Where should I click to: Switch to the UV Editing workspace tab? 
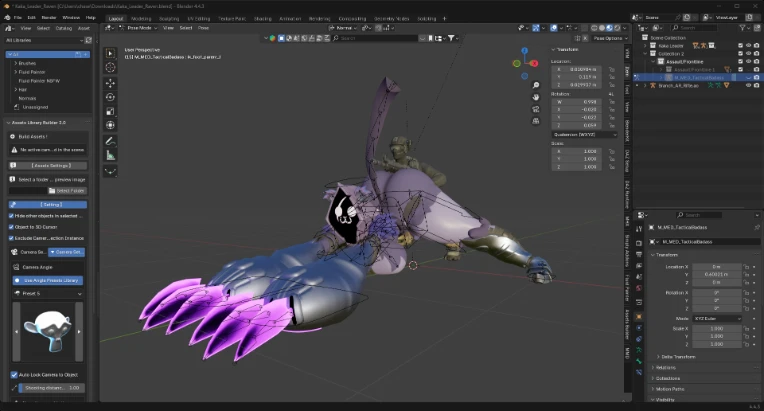point(199,19)
